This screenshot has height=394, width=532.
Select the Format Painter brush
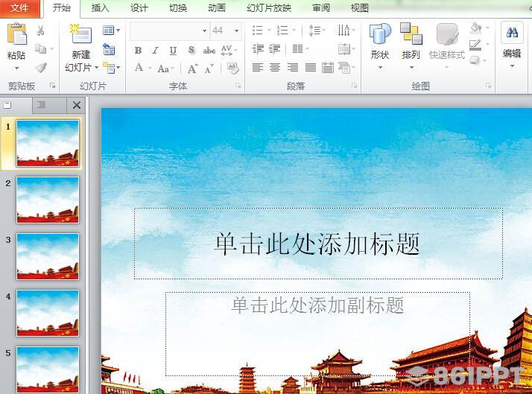[x=41, y=68]
